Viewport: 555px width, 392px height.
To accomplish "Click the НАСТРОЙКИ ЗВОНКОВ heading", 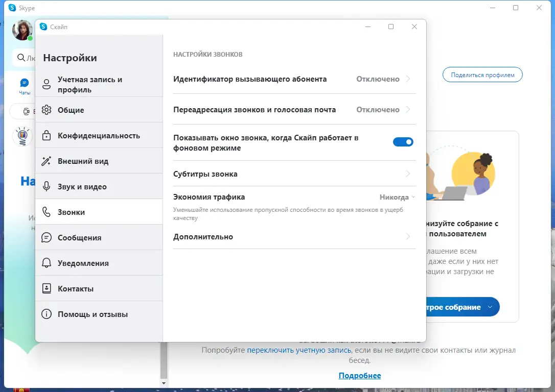I will point(208,55).
